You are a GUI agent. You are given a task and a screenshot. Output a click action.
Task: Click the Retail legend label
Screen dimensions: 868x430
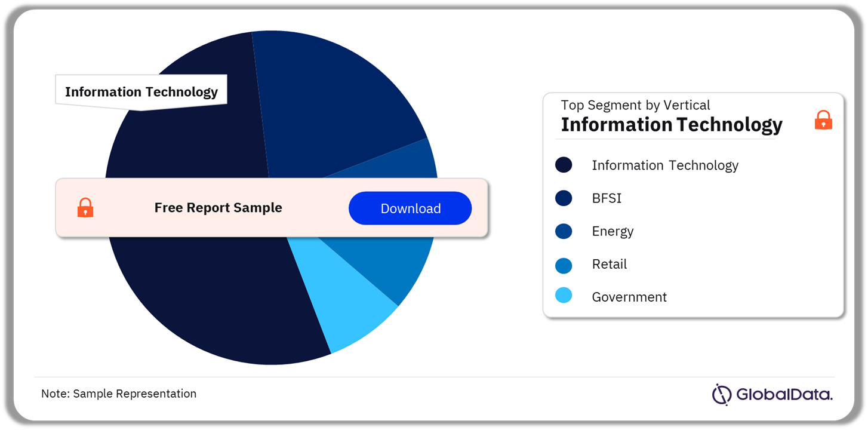(610, 265)
